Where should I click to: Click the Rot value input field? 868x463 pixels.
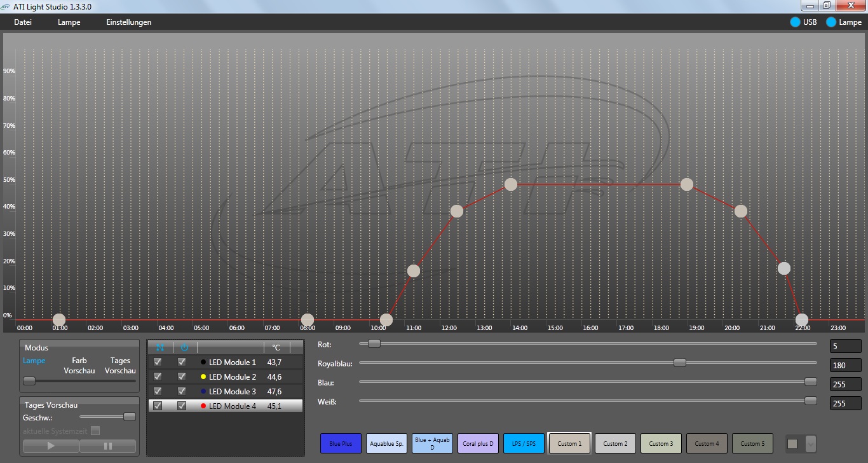pyautogui.click(x=845, y=347)
